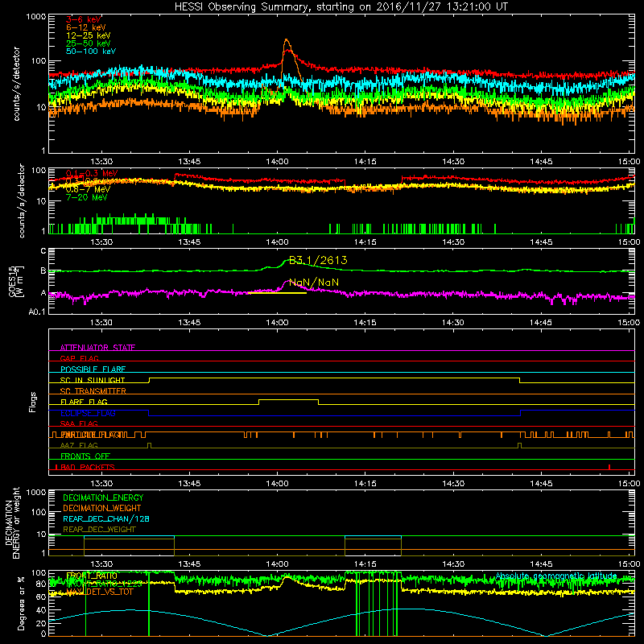The image size is (644, 644).
Task: Click the "counts/s/detector" axis title of top panel
Action: click(16, 84)
